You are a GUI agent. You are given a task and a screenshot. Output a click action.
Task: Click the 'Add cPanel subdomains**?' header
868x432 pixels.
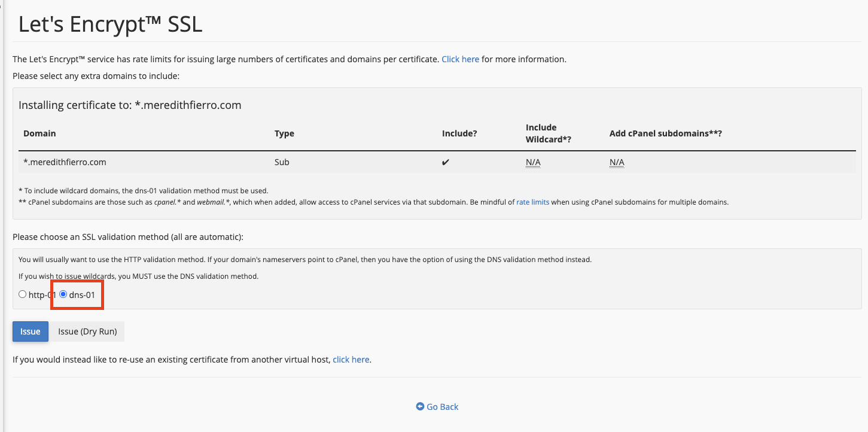click(x=666, y=133)
